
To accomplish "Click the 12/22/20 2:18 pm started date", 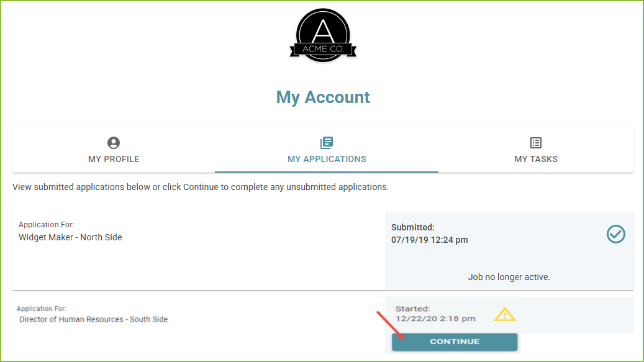I will 435,319.
